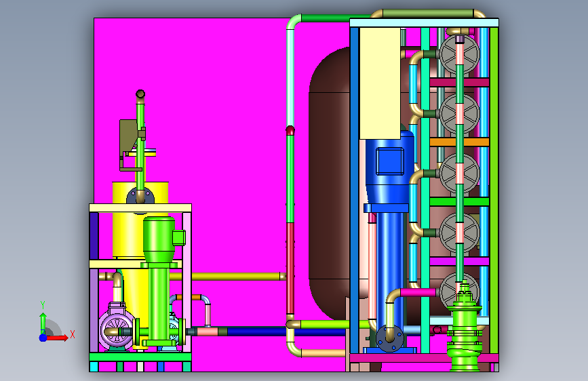Click the red X label of the triad

tap(73, 334)
